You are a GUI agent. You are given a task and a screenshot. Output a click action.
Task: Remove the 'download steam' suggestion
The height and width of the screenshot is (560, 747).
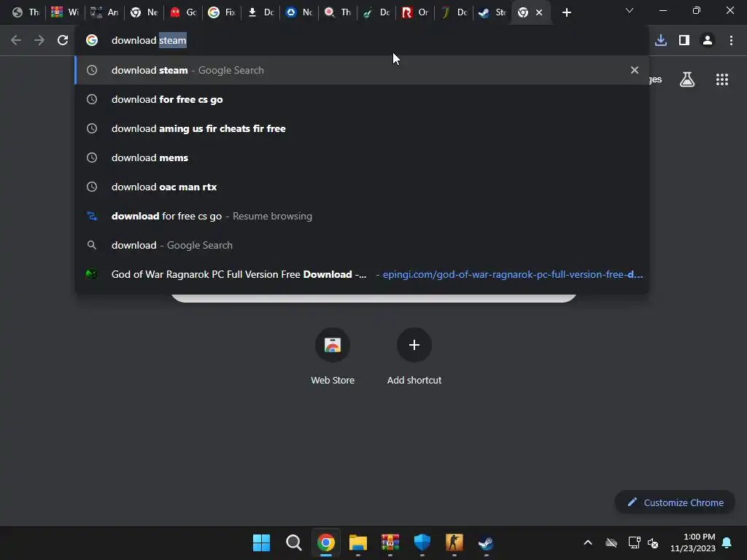[x=635, y=70]
